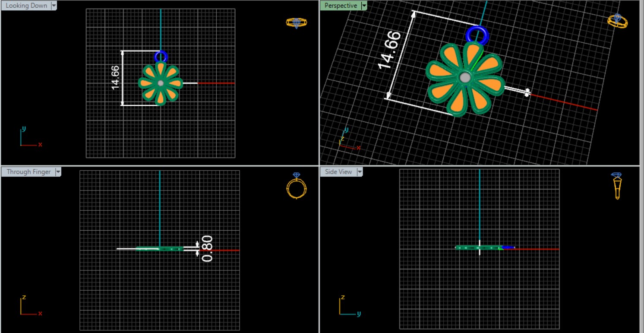The width and height of the screenshot is (644, 333).
Task: Click the XY axis icon in Looking Down viewport
Action: pos(30,137)
